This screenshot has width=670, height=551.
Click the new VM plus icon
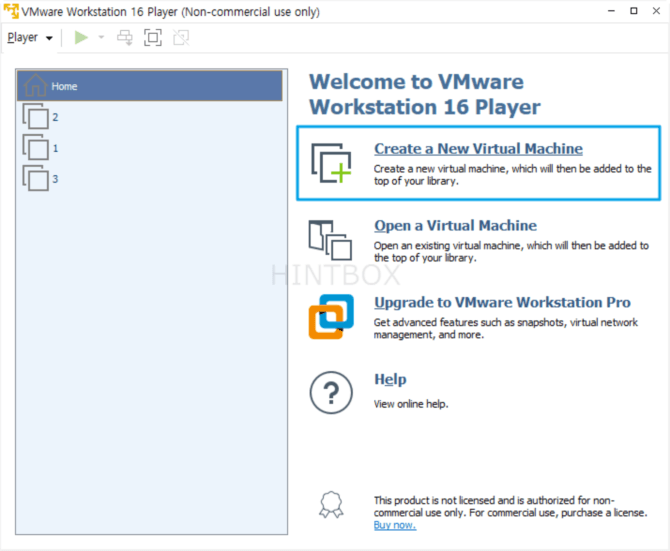pos(331,163)
